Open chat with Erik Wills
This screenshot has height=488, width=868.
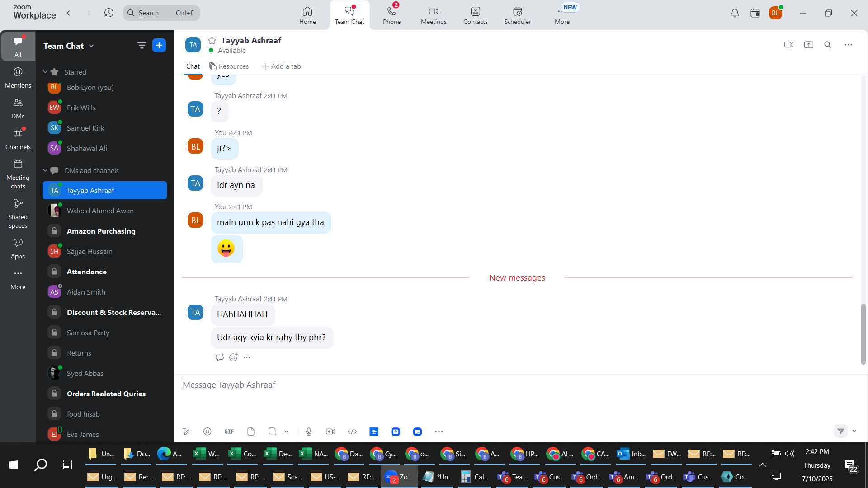(105, 108)
